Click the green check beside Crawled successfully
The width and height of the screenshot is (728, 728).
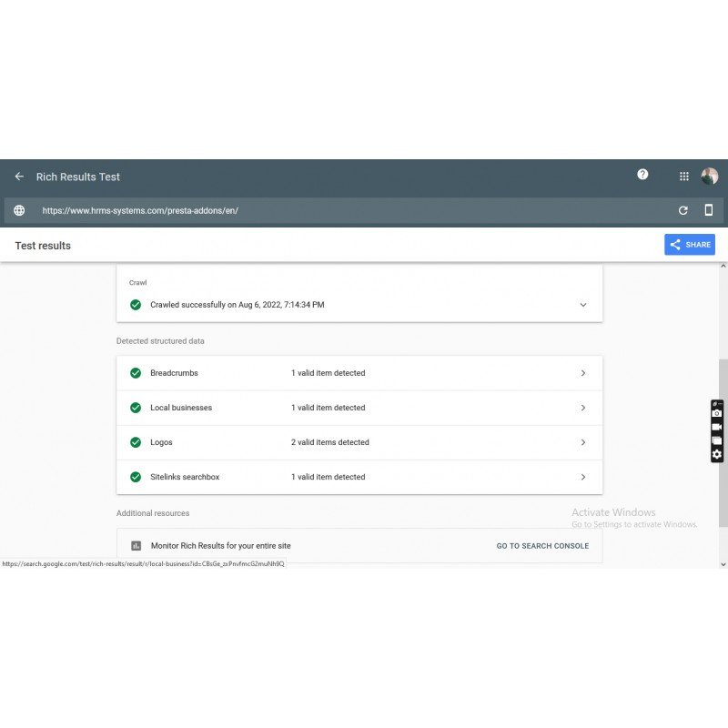tap(136, 305)
